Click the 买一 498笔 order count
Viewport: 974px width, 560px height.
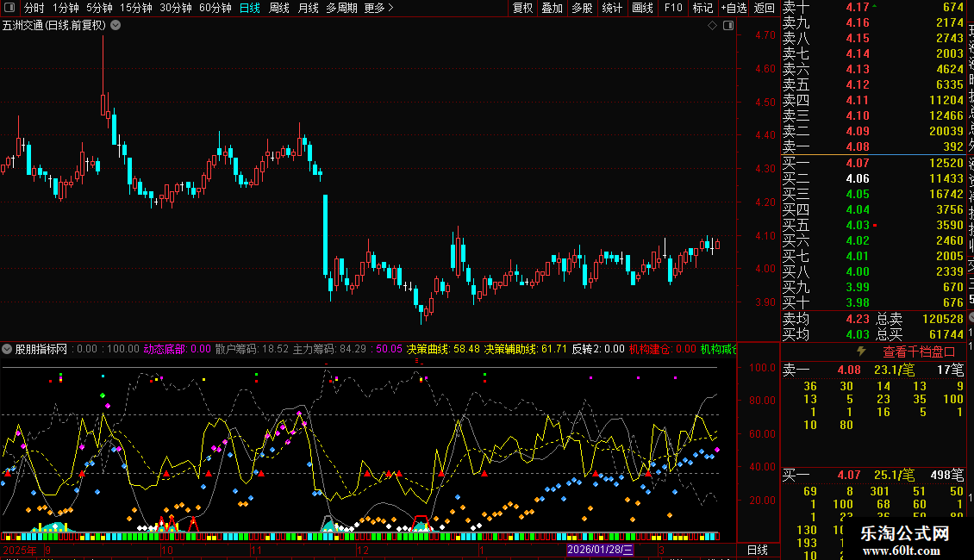tap(947, 475)
